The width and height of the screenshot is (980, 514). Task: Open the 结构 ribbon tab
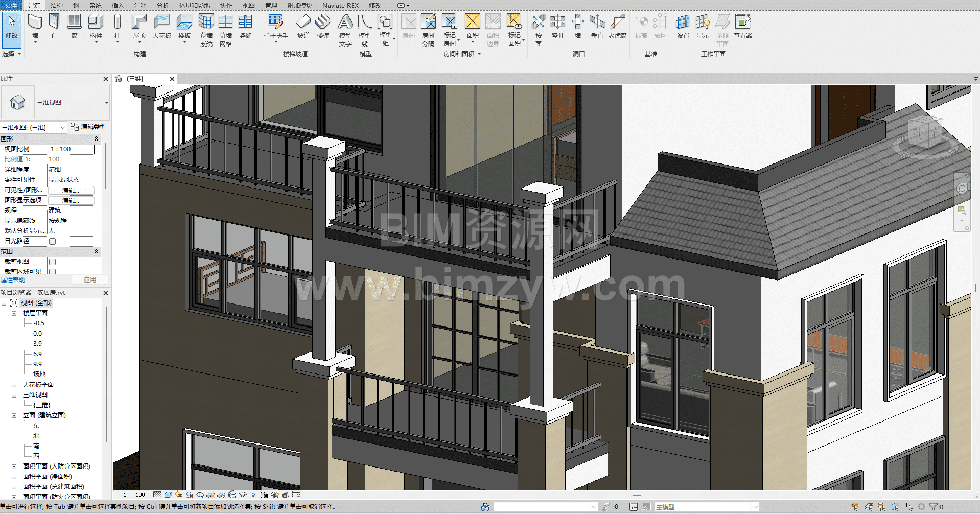(x=57, y=5)
